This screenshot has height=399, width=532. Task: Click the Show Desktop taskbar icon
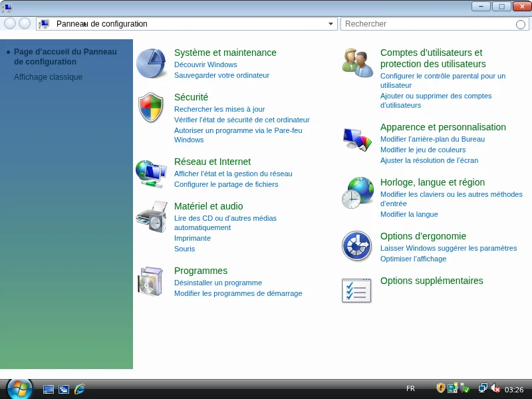tap(49, 389)
